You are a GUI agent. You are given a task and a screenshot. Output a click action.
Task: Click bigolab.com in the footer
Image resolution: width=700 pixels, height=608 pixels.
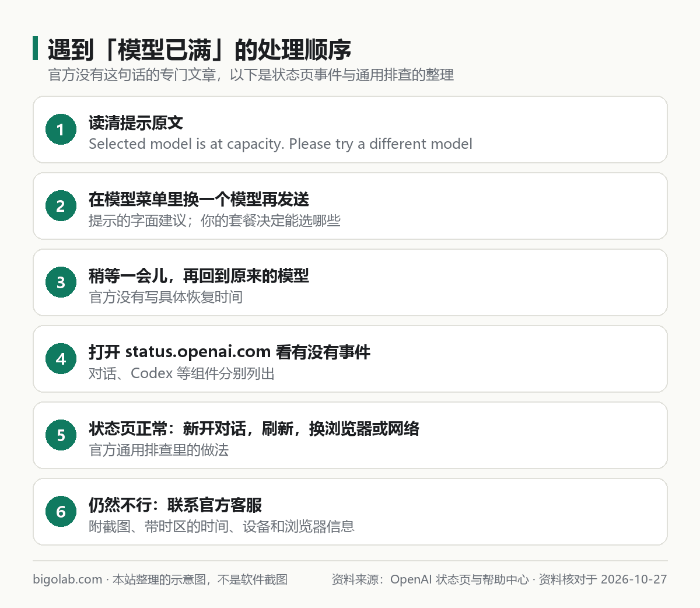pyautogui.click(x=68, y=579)
